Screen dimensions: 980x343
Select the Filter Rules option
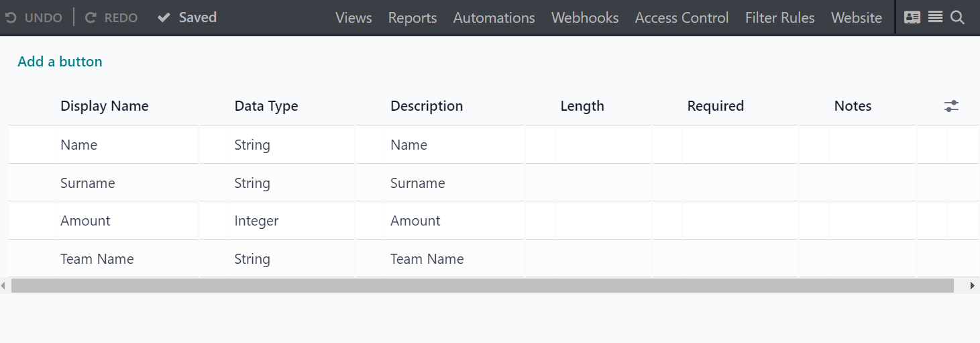pyautogui.click(x=780, y=18)
